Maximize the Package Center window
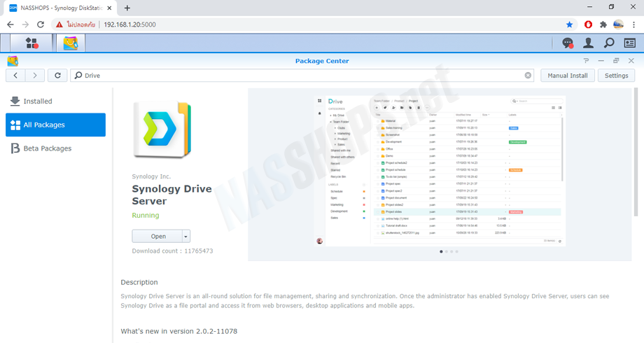This screenshot has height=343, width=644. (616, 61)
